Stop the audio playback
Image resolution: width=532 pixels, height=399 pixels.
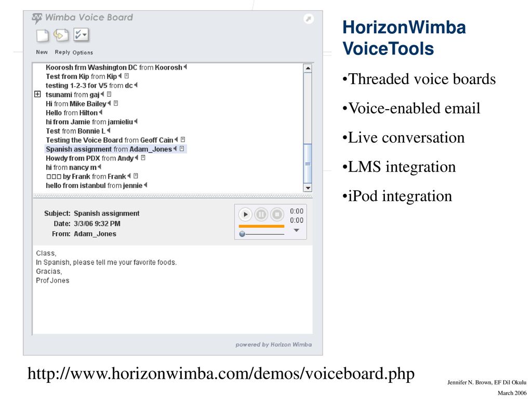277,215
